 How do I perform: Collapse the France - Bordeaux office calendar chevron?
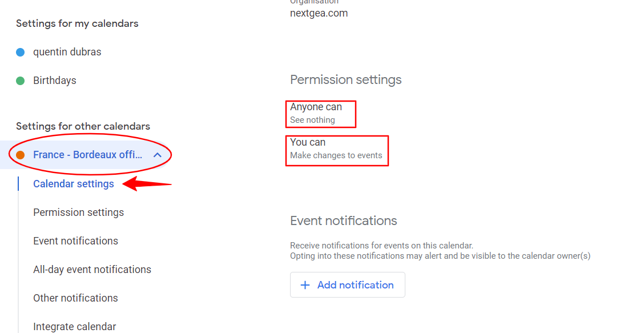point(158,155)
